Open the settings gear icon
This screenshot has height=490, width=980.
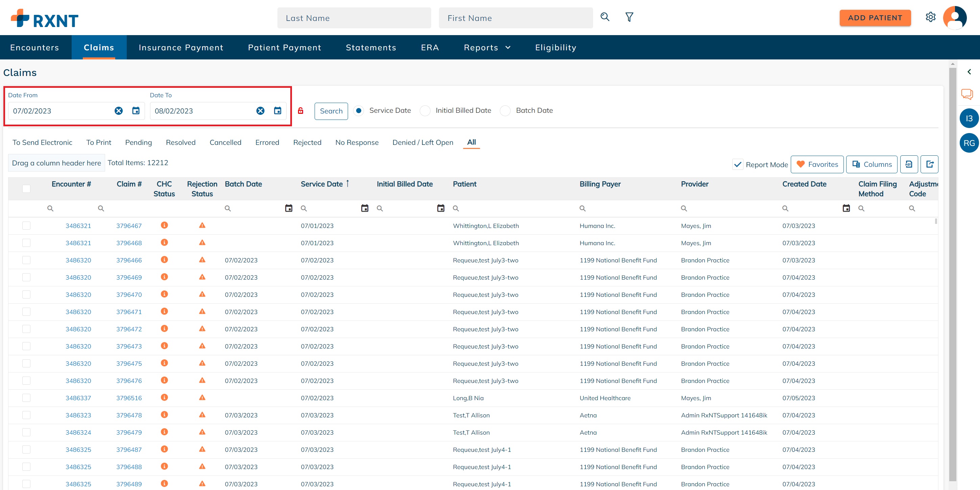[x=931, y=17]
